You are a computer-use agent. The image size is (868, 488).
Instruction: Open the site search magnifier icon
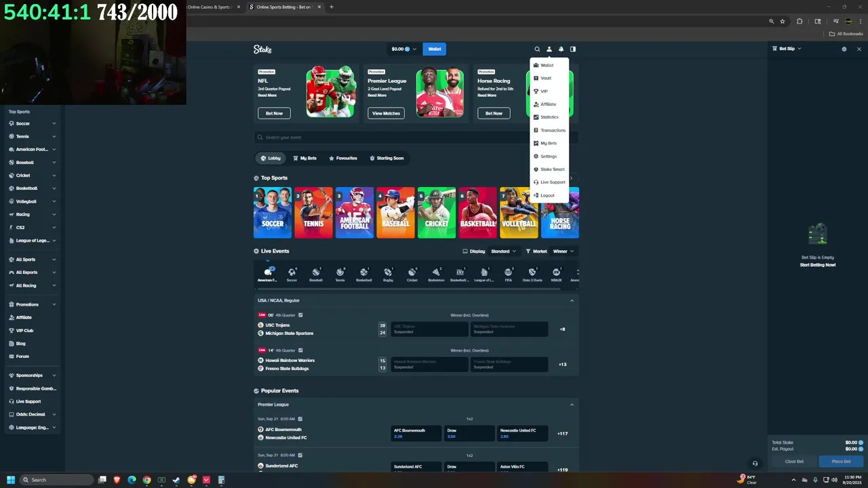pos(537,49)
